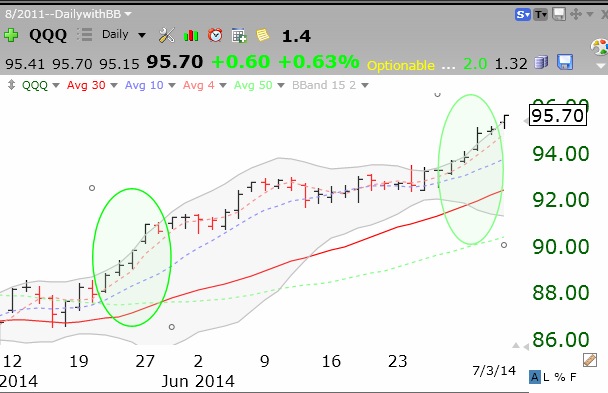Toggle the % percent scale option
The height and width of the screenshot is (393, 608).
(560, 377)
